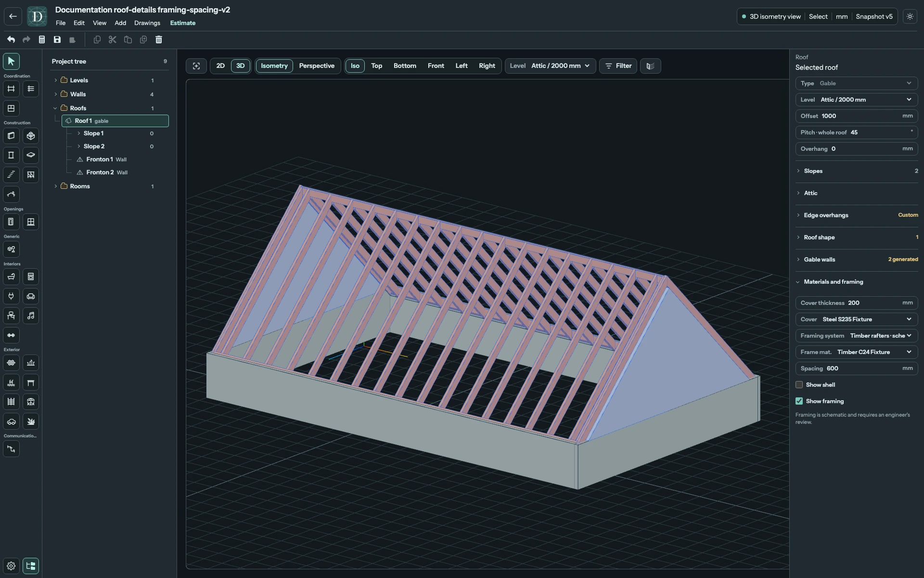Open the File menu
924x578 pixels.
[61, 23]
